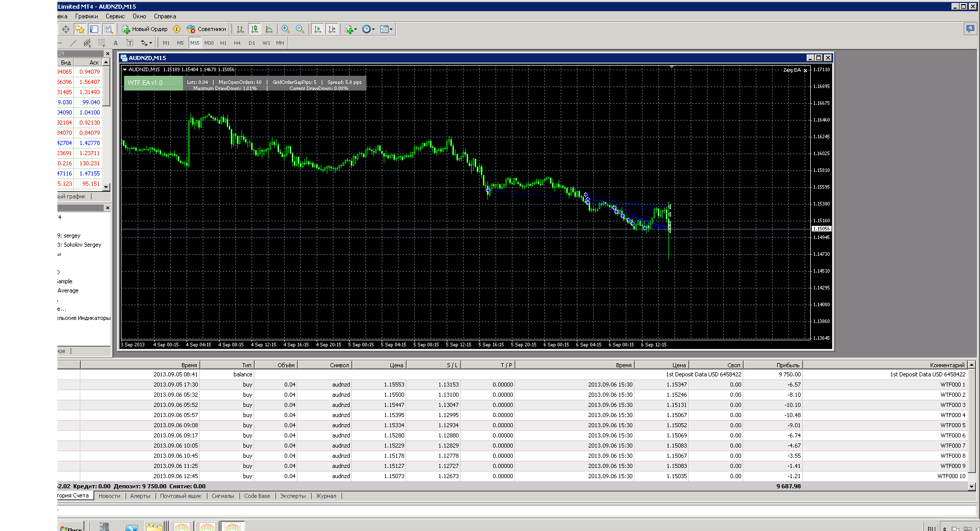
Task: Open the chart templates dropdown
Action: click(386, 29)
